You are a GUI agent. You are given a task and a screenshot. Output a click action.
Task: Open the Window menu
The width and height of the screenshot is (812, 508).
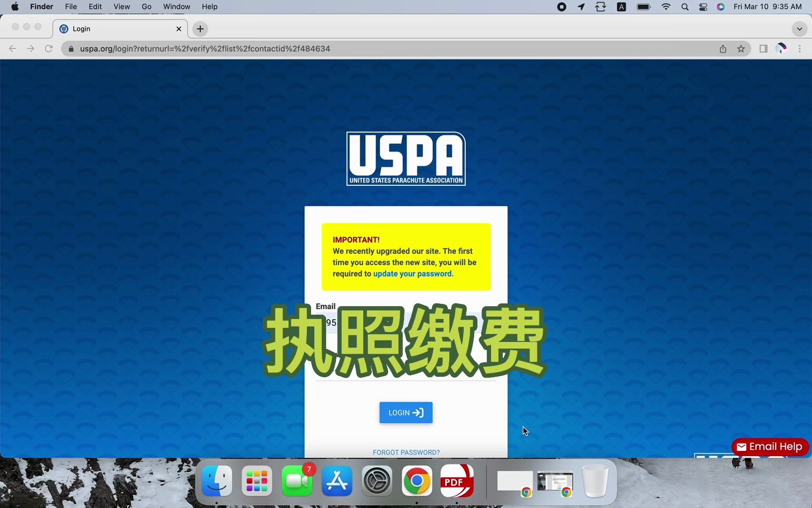[x=177, y=7]
